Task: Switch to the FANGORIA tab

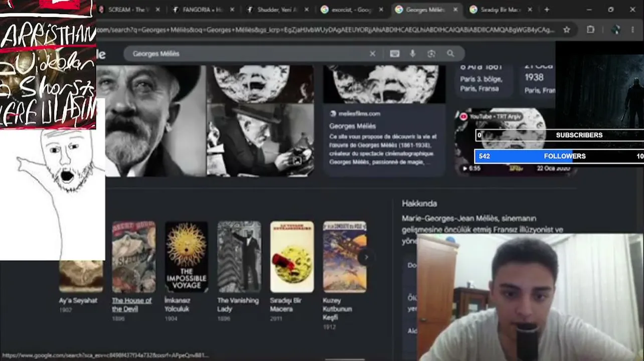Action: click(202, 10)
